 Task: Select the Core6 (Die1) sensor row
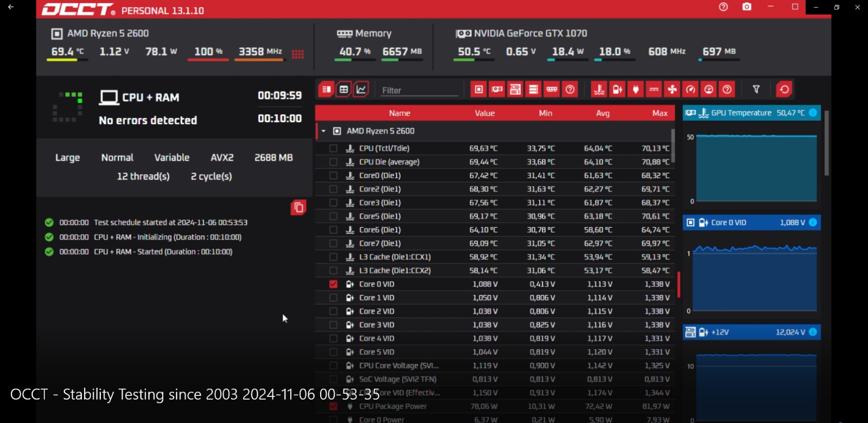pos(495,229)
